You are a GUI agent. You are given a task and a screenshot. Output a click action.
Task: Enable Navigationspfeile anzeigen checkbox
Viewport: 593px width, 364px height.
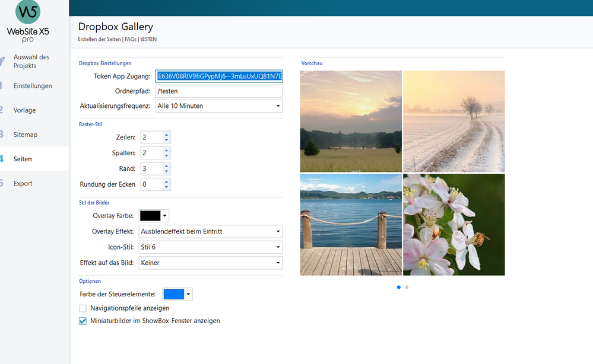83,308
